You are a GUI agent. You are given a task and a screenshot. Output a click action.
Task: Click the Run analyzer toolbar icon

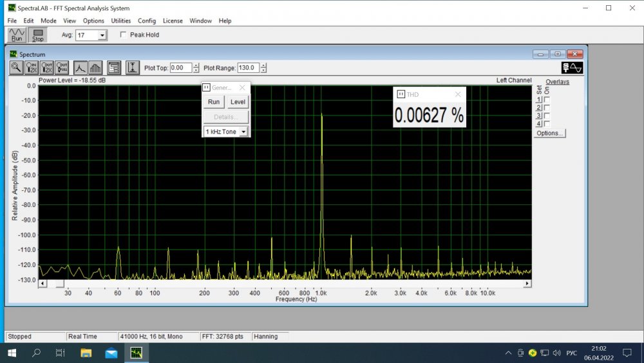pos(17,35)
